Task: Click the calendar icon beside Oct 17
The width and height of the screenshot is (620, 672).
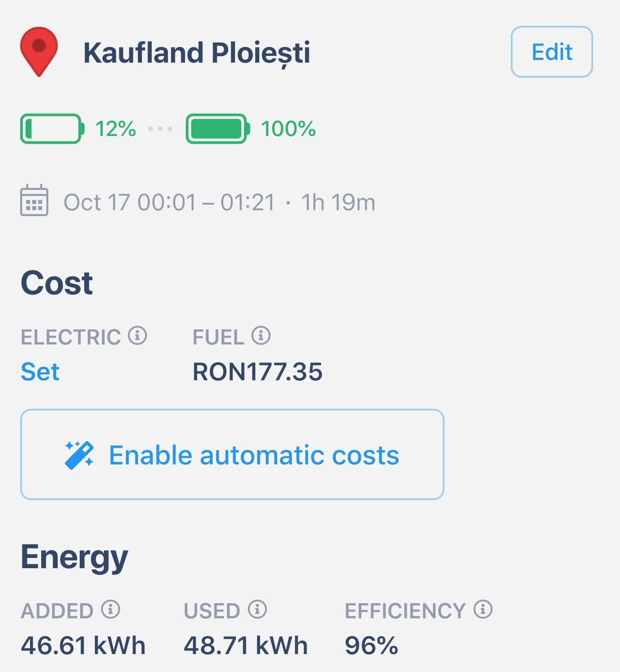Action: coord(34,200)
